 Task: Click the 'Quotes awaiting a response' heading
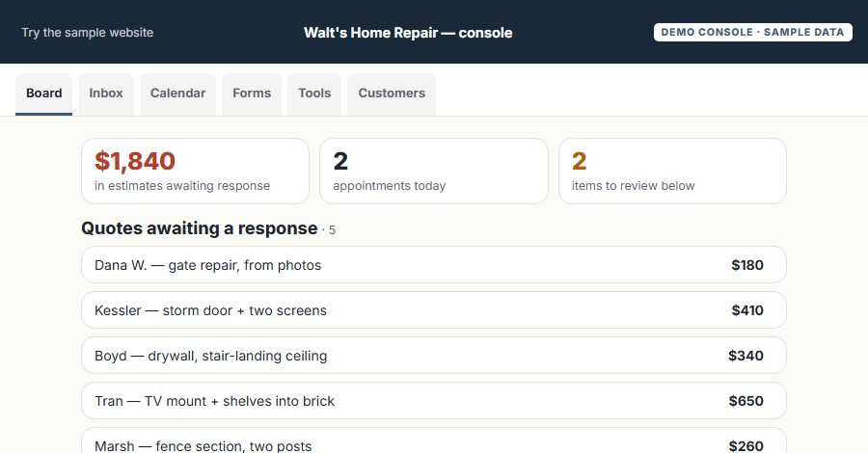tap(200, 228)
